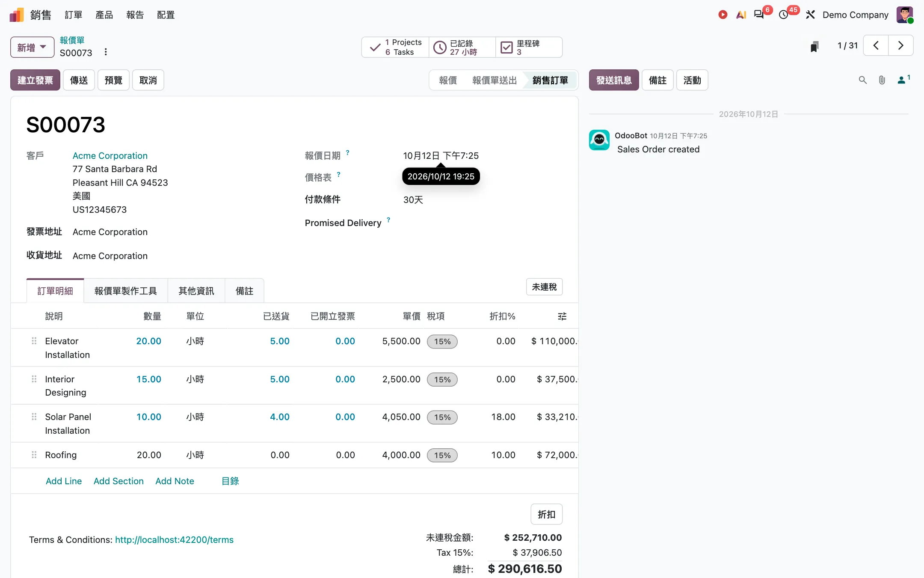Open the 報告 menu

135,15
